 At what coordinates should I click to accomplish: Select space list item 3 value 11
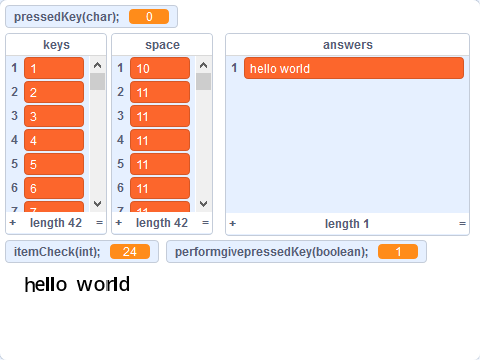pyautogui.click(x=160, y=116)
